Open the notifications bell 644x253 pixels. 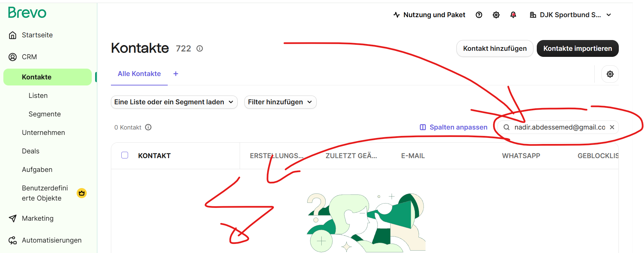click(513, 15)
